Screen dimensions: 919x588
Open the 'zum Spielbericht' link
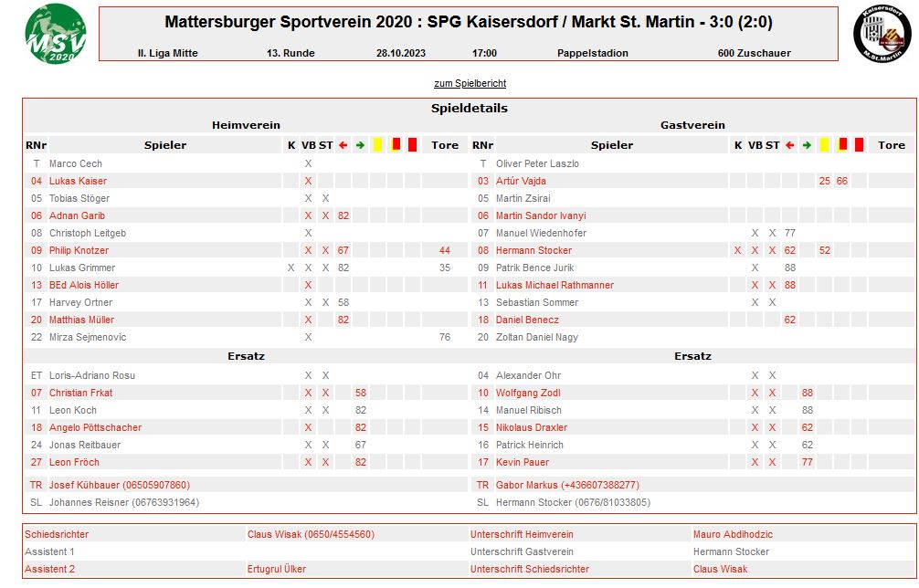click(x=470, y=83)
